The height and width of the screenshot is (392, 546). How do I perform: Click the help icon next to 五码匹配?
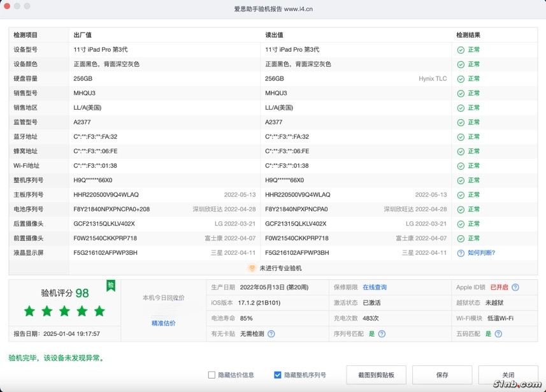pos(498,333)
